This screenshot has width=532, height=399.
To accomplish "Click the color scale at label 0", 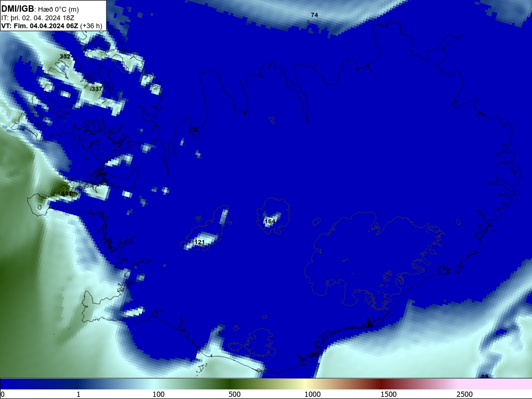I will pos(3,394).
